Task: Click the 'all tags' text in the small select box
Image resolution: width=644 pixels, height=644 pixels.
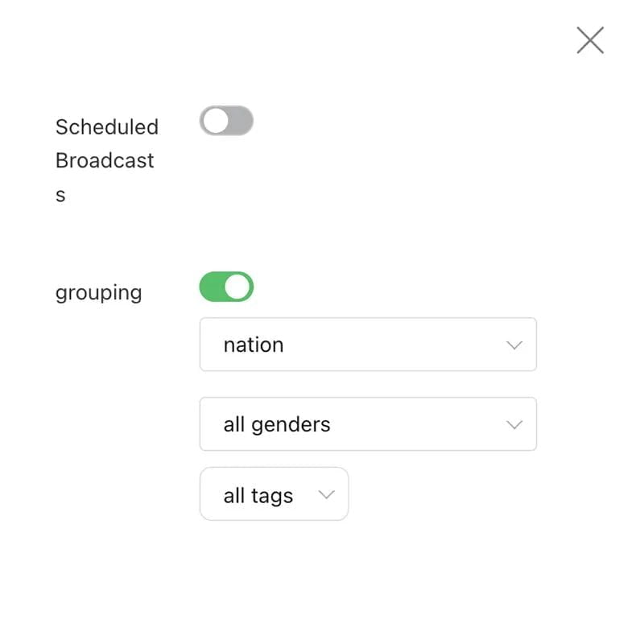Action: (x=258, y=495)
